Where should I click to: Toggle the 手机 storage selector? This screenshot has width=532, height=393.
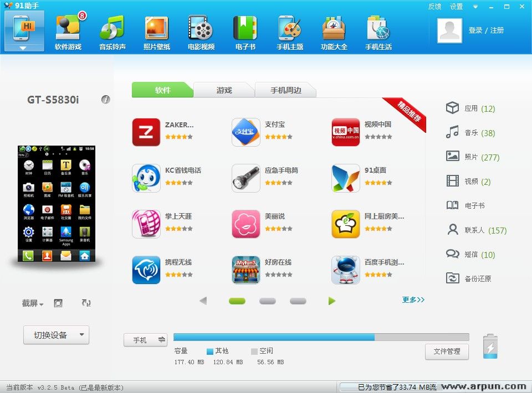146,340
